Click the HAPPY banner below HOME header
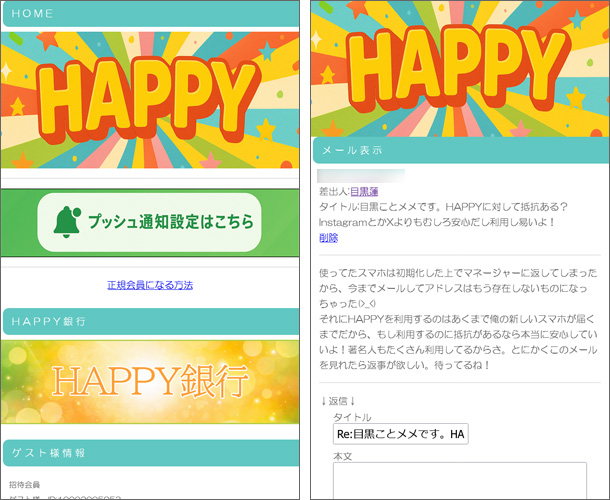 150,100
